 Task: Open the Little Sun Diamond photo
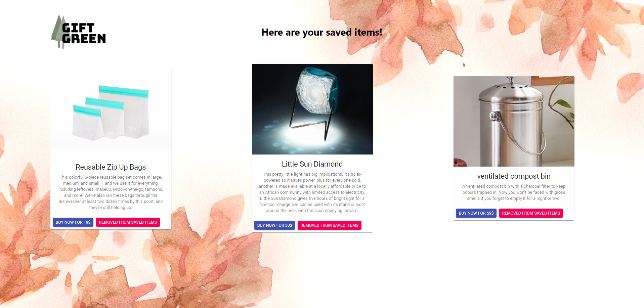pyautogui.click(x=312, y=109)
